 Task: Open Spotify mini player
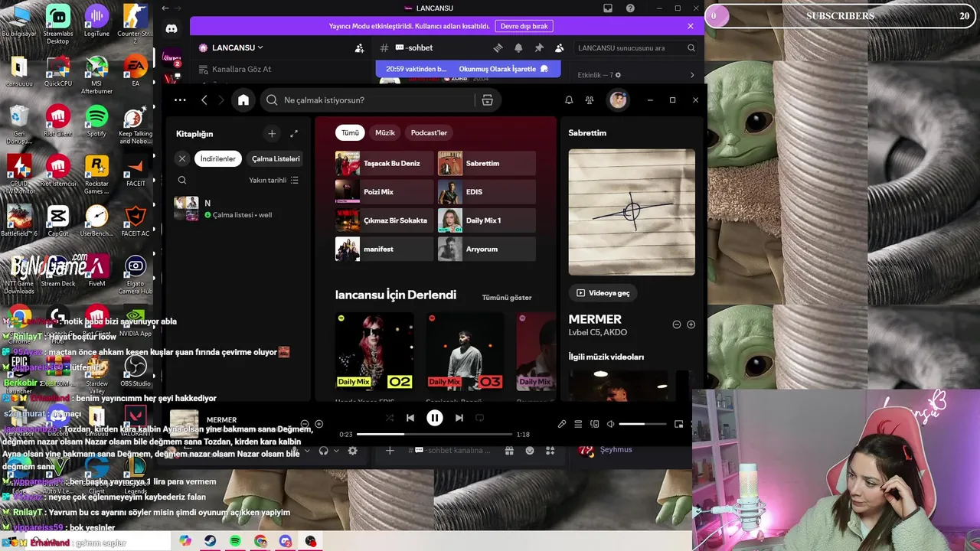678,424
